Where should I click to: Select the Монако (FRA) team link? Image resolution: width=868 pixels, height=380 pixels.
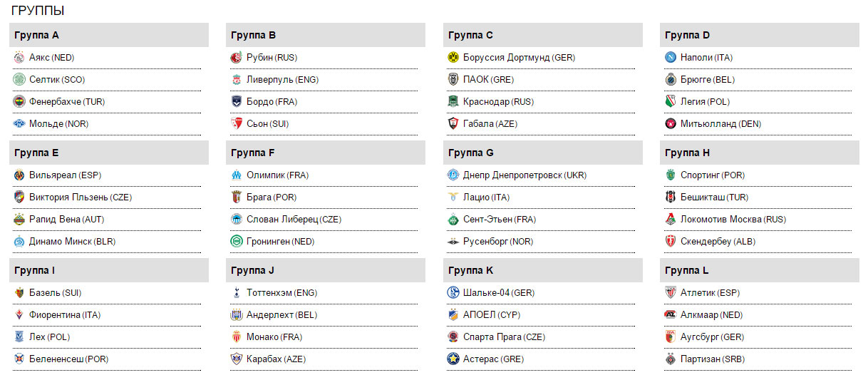274,337
